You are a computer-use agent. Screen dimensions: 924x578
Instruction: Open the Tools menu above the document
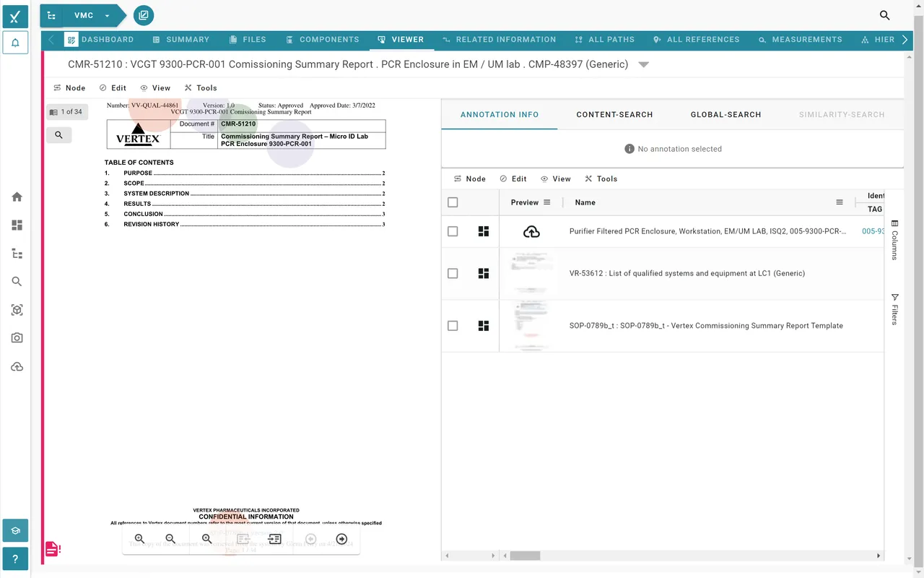click(x=201, y=87)
